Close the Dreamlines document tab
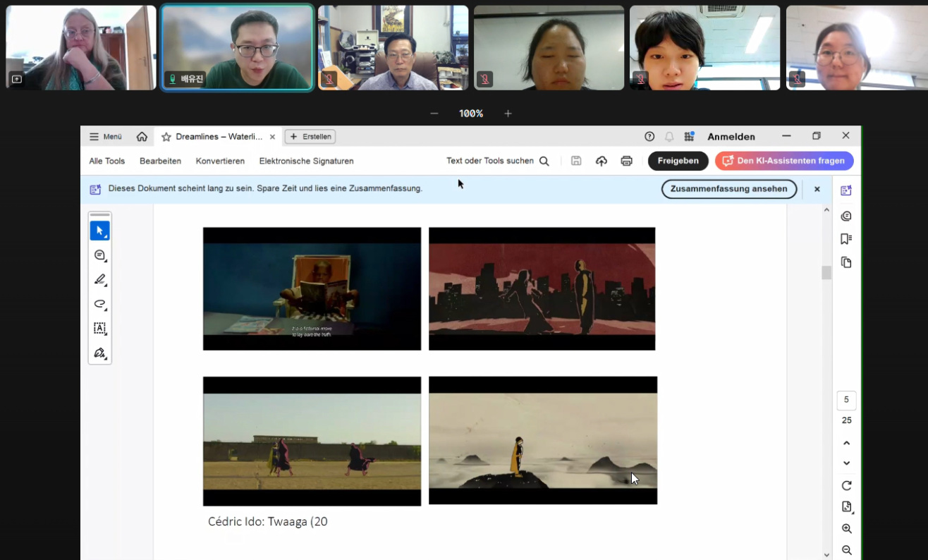 pyautogui.click(x=272, y=137)
